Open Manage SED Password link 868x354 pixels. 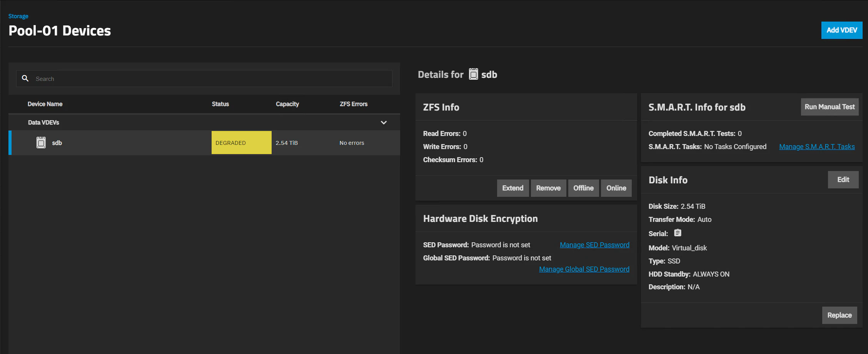coord(594,245)
